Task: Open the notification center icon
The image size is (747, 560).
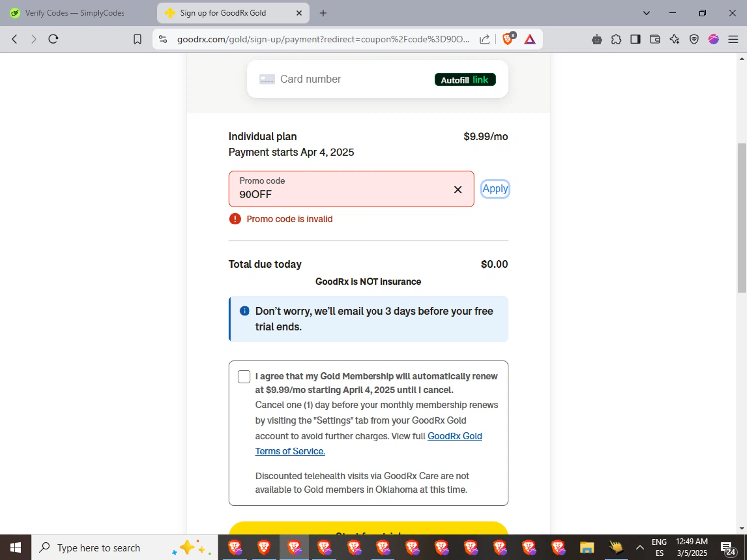Action: pyautogui.click(x=728, y=548)
